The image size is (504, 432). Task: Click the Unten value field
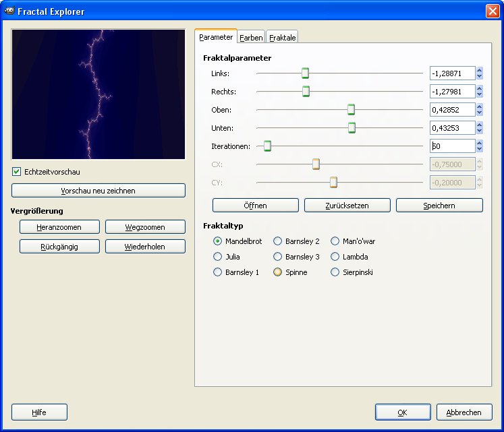point(452,128)
